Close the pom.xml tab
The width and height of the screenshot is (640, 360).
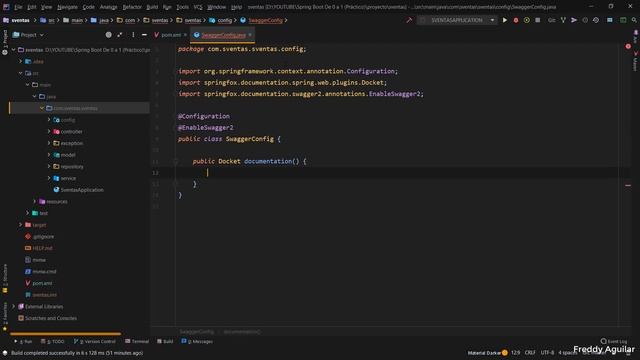point(185,35)
